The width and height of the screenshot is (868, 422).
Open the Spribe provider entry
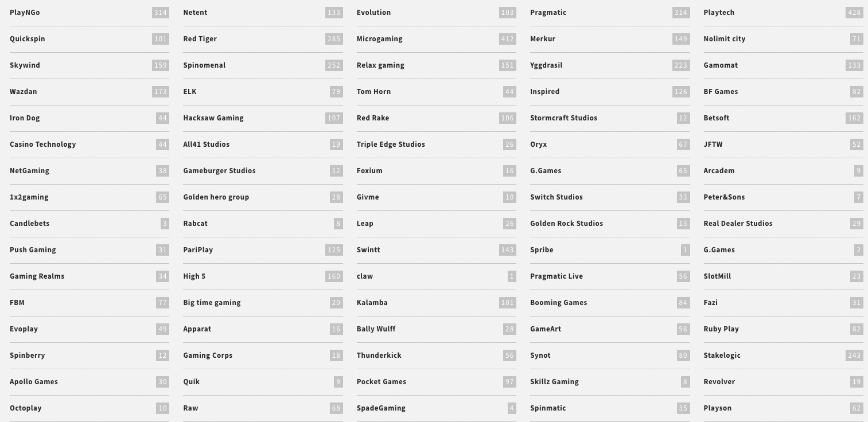[610, 250]
